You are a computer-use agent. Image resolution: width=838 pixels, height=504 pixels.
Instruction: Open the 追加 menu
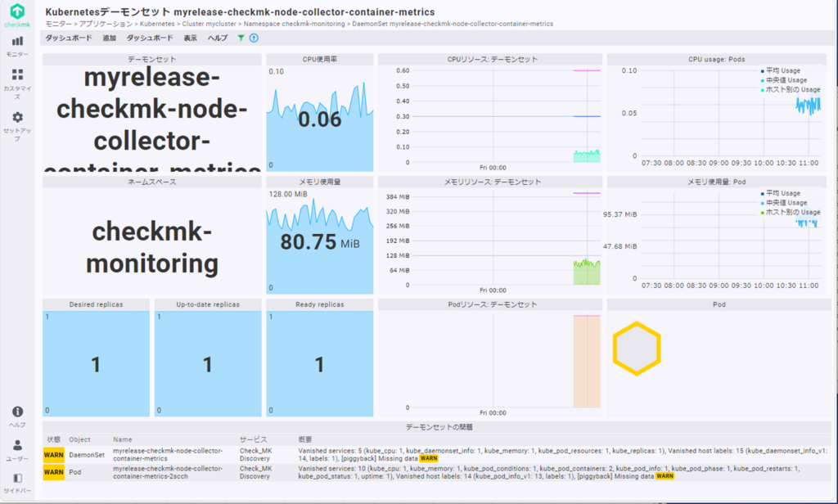109,38
